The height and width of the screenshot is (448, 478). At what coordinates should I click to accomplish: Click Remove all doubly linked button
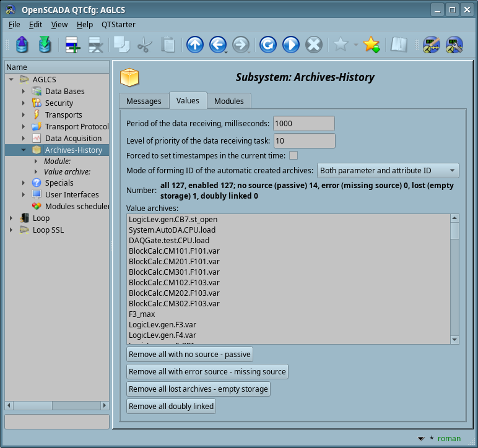pos(171,407)
